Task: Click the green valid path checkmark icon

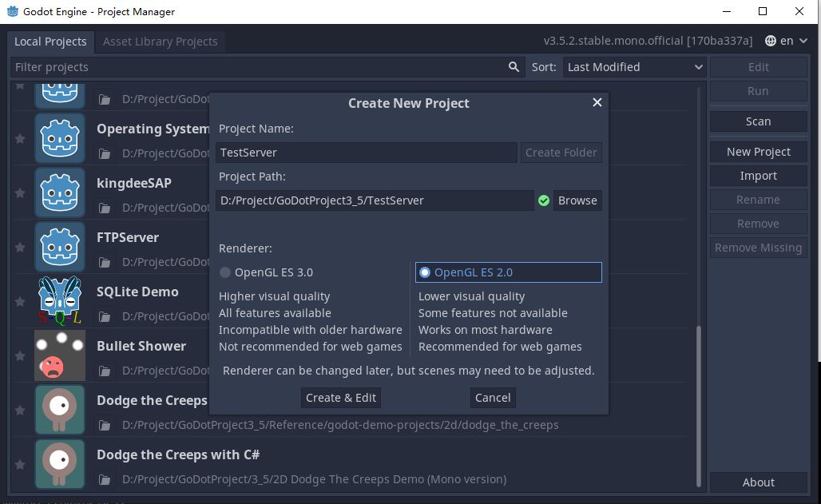Action: (544, 200)
